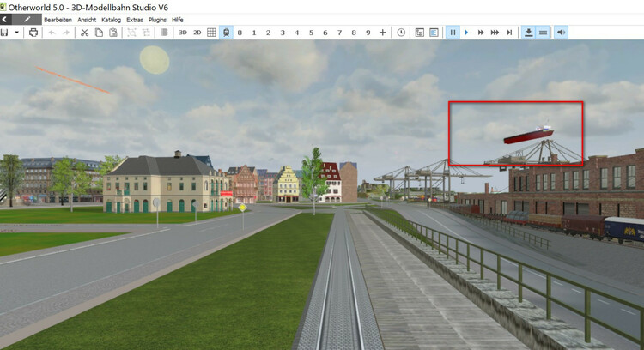
Task: Switch to 2D view mode
Action: pos(197,33)
